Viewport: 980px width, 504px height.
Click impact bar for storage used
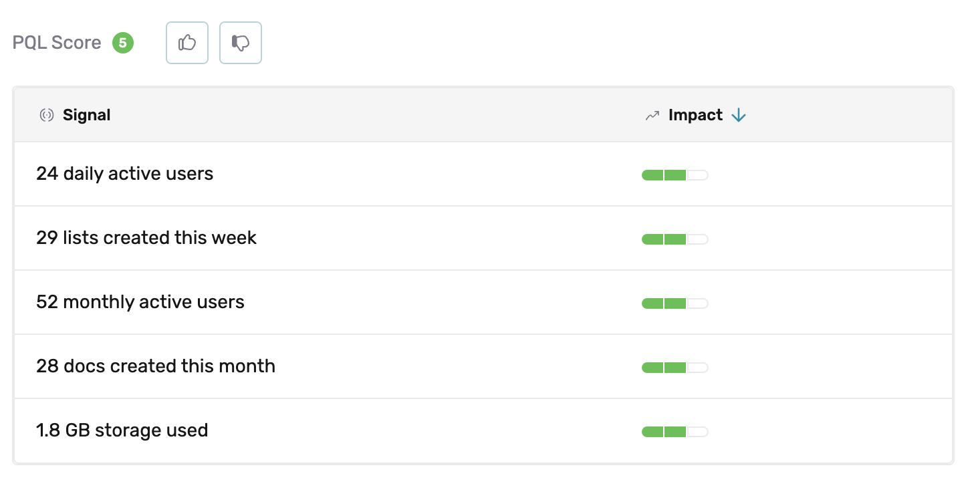click(x=675, y=432)
